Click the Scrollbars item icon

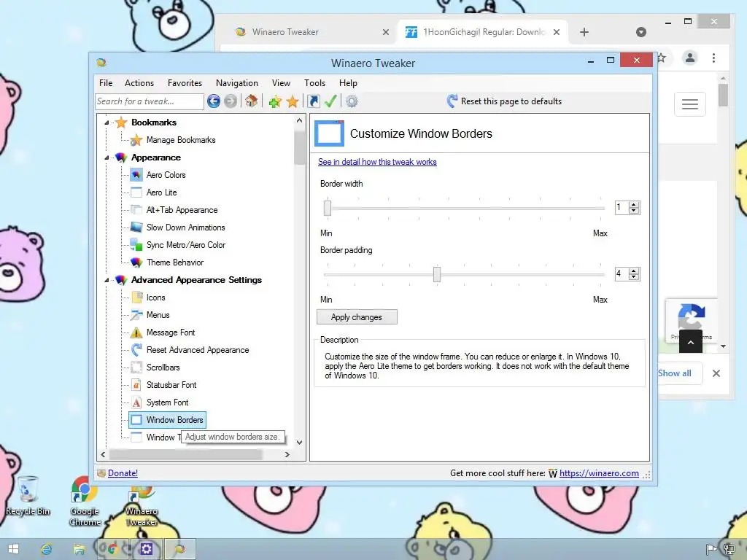[136, 367]
